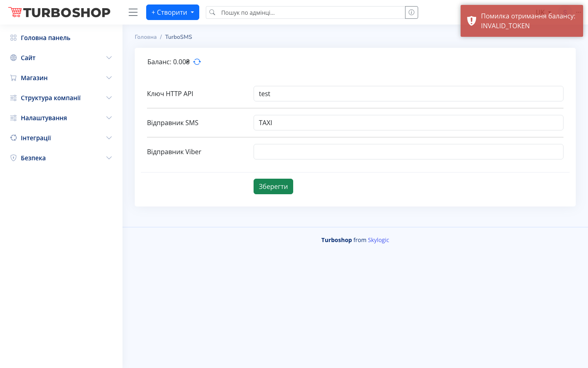Click the Баланс: 0.00₴ text
This screenshot has width=588, height=368.
coord(169,62)
